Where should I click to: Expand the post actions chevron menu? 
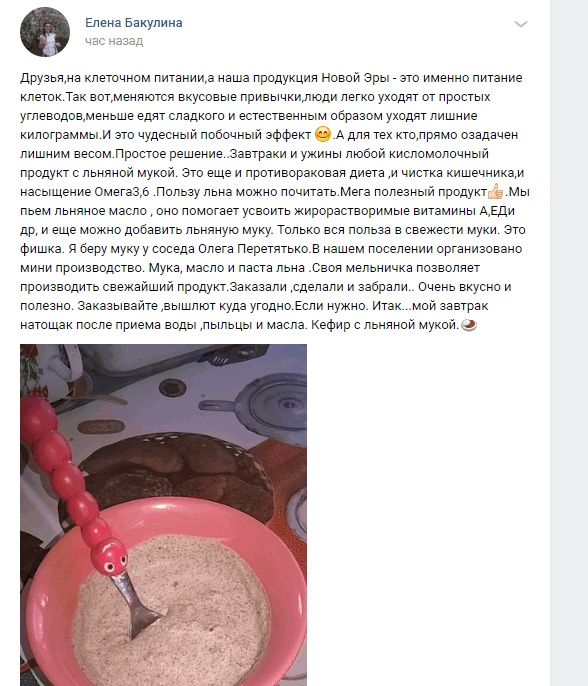pyautogui.click(x=521, y=24)
